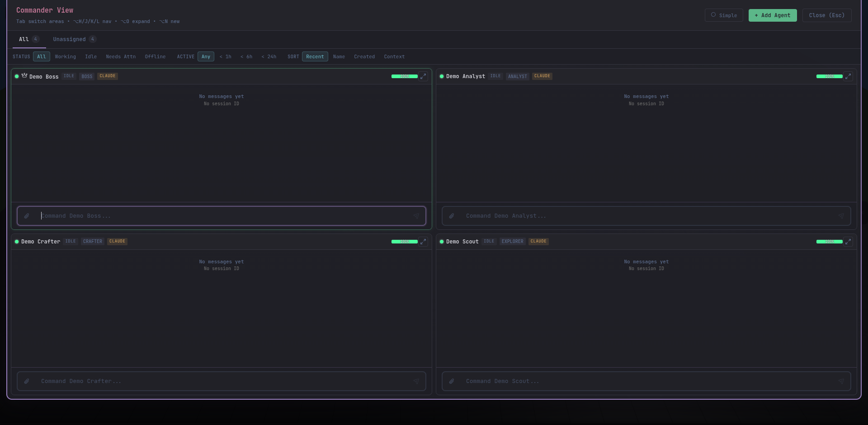Click Demo Scout green status dot

pyautogui.click(x=442, y=242)
